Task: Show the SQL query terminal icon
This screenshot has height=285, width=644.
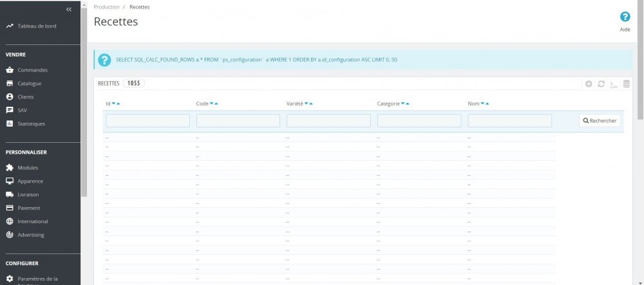Action: click(614, 84)
